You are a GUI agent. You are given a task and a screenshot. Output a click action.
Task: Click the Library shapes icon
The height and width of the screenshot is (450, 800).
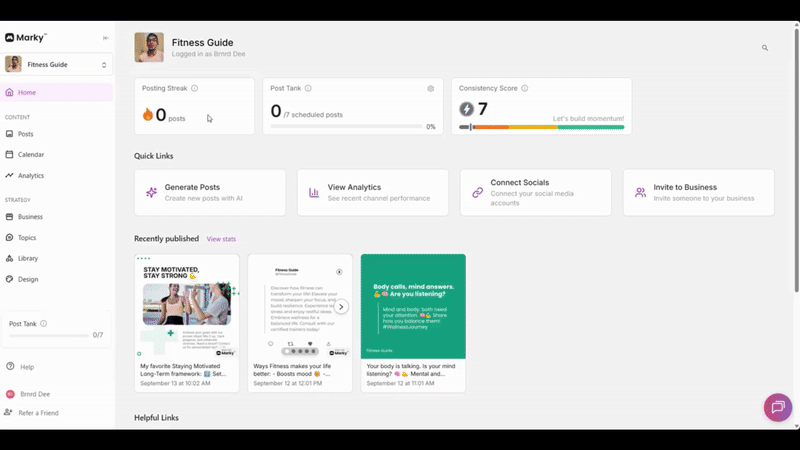point(9,258)
